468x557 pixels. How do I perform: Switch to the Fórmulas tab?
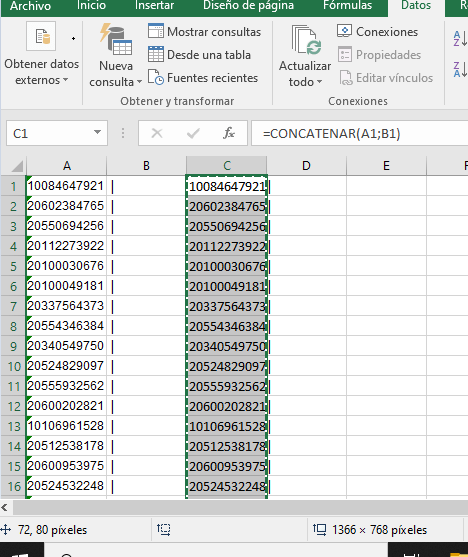point(348,5)
